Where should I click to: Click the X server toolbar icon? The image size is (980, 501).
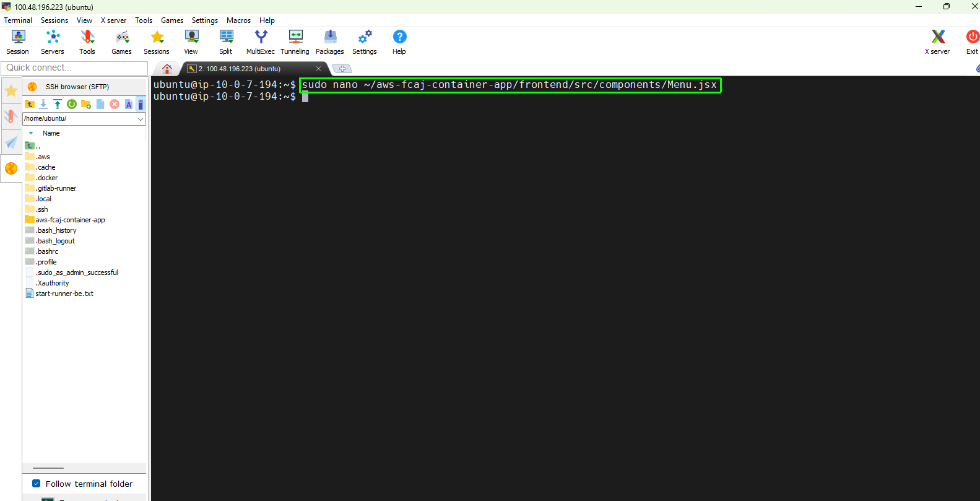(937, 42)
